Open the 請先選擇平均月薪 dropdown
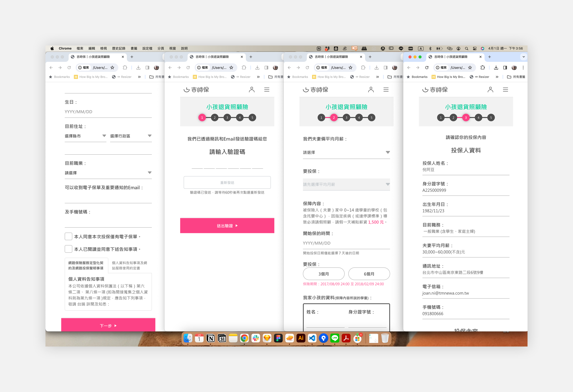Screen dimensions: 573x392 pos(346,184)
